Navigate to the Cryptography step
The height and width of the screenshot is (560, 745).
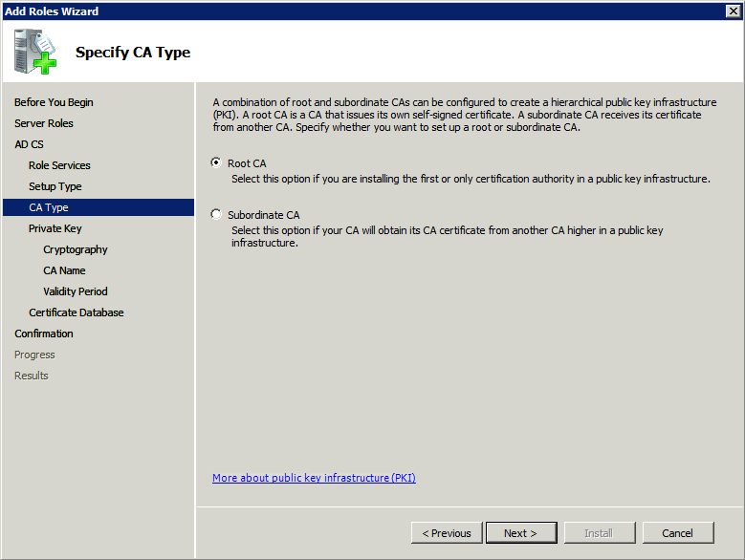[75, 249]
